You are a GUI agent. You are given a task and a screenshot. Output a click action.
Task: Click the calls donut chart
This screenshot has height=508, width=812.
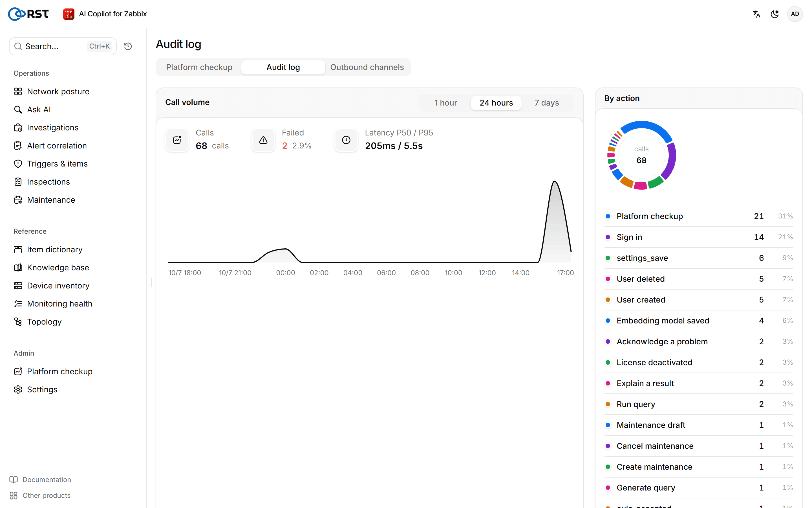(641, 155)
